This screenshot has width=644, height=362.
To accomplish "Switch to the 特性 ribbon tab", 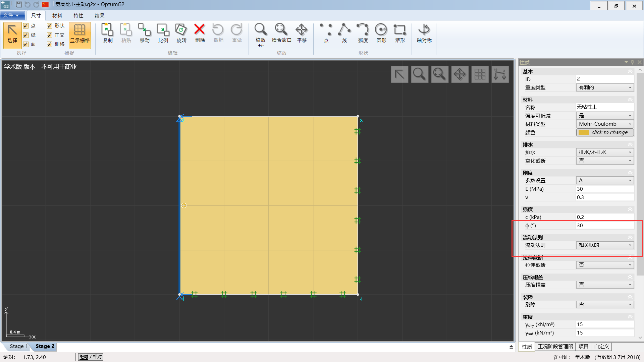I will [x=78, y=16].
